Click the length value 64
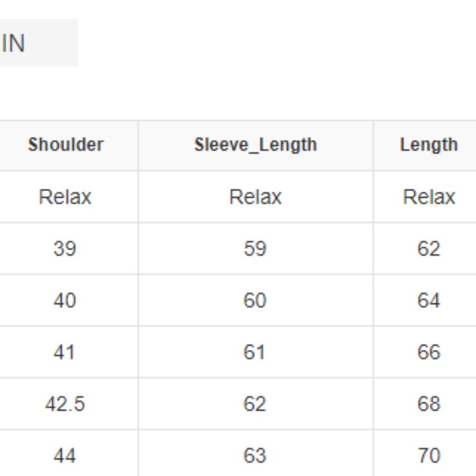The width and height of the screenshot is (476, 476). coord(428,300)
